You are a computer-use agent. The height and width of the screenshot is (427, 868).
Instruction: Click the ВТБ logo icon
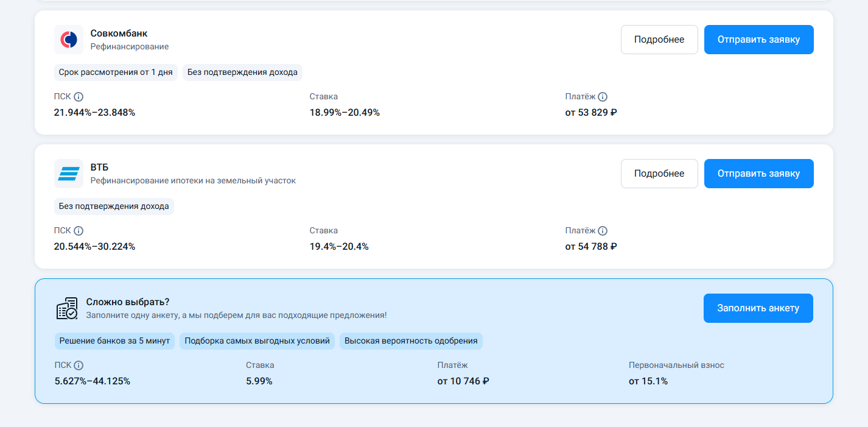[69, 174]
